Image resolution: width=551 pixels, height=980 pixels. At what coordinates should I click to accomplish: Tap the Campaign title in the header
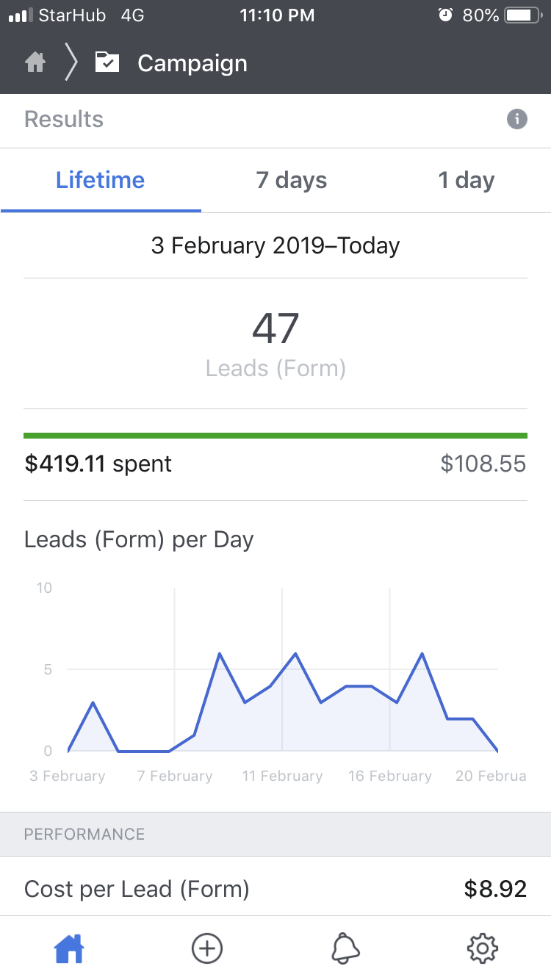pyautogui.click(x=192, y=63)
